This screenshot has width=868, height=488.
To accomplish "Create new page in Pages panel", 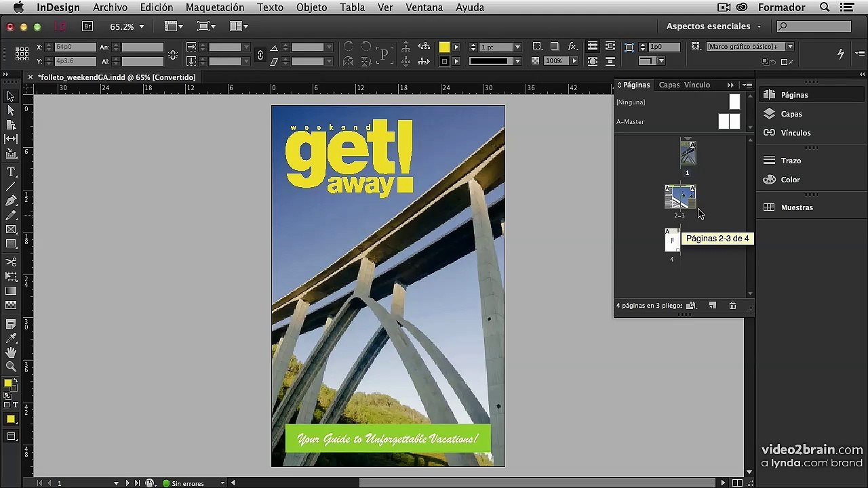I will (x=713, y=306).
